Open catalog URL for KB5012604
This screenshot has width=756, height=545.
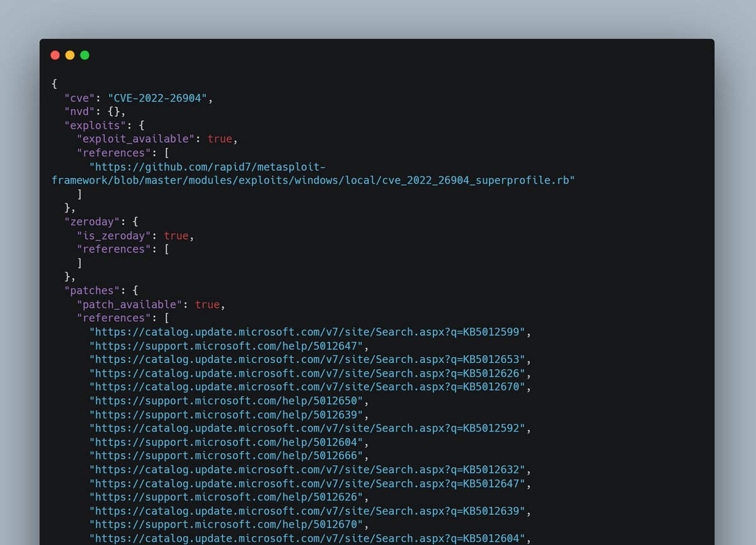tap(307, 539)
